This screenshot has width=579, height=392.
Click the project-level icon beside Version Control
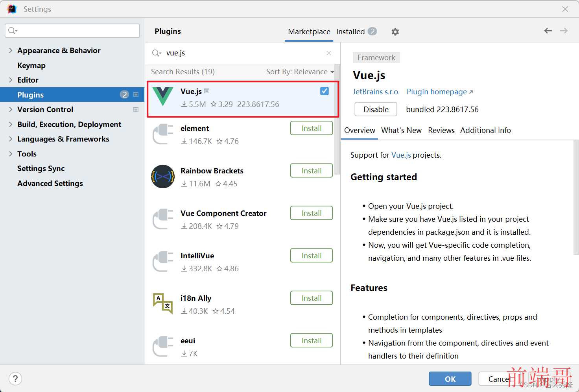136,109
